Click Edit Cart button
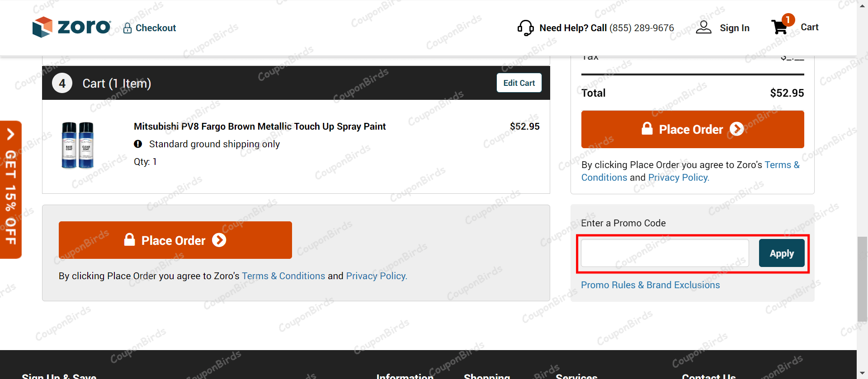868x379 pixels. (x=519, y=83)
